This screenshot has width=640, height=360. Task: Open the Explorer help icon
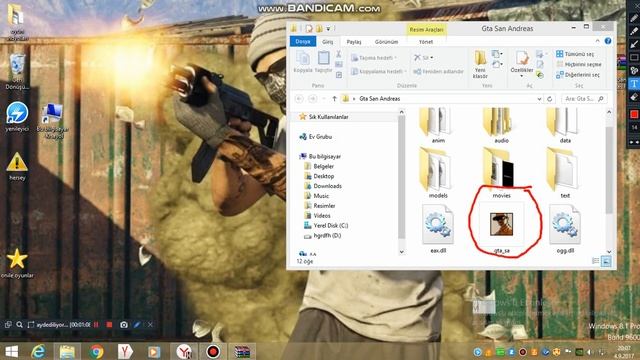click(x=608, y=41)
